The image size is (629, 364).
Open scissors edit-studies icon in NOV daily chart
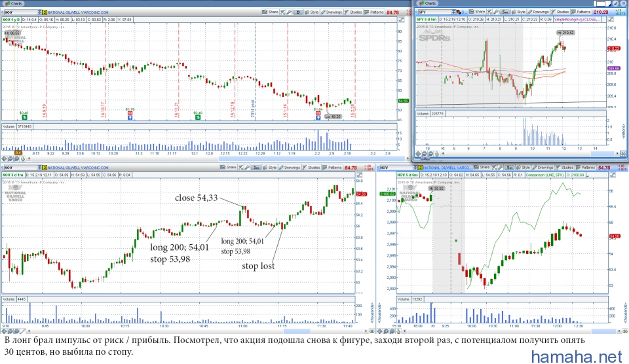coord(282,12)
